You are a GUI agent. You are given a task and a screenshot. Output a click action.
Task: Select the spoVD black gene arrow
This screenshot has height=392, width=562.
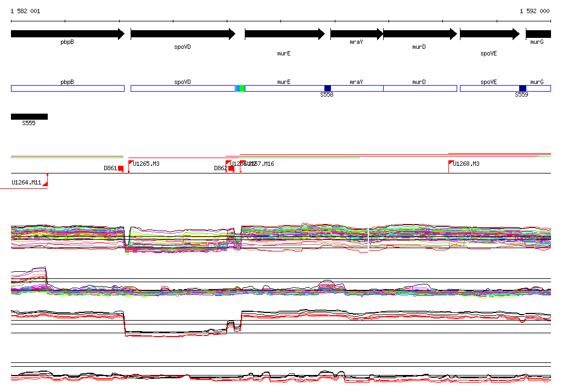point(183,34)
